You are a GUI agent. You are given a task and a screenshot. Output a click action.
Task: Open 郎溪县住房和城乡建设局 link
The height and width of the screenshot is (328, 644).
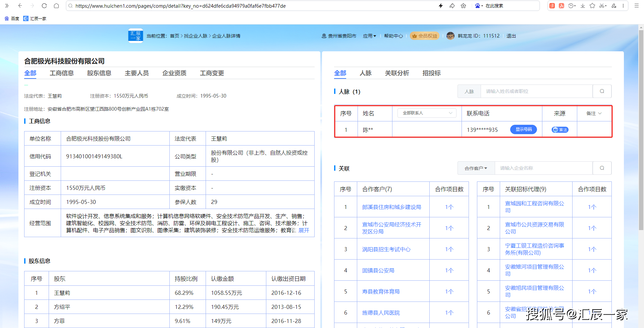[392, 207]
